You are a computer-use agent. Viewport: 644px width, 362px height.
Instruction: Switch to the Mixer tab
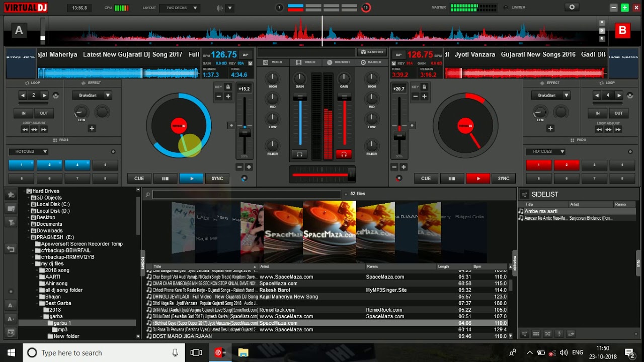tap(273, 62)
